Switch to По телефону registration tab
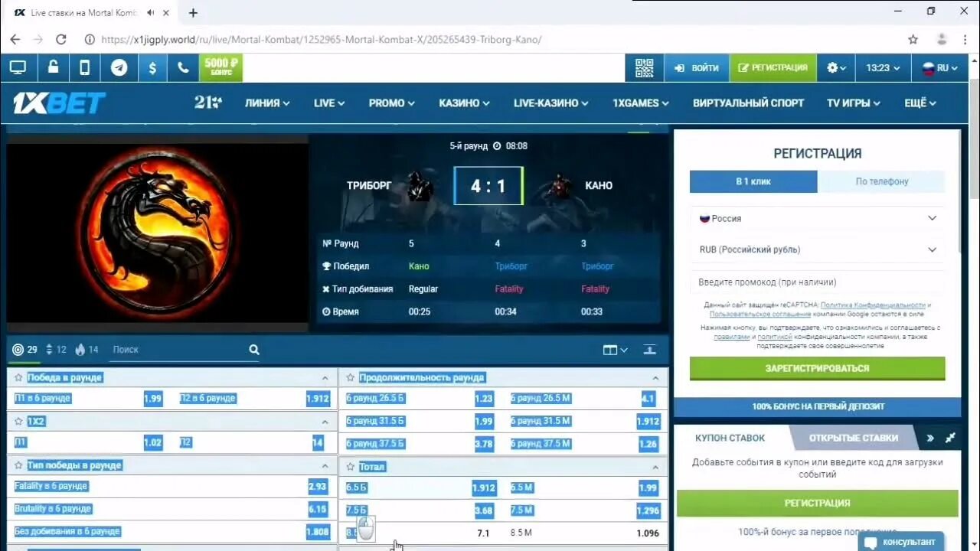Viewport: 980px width, 551px height. click(881, 181)
